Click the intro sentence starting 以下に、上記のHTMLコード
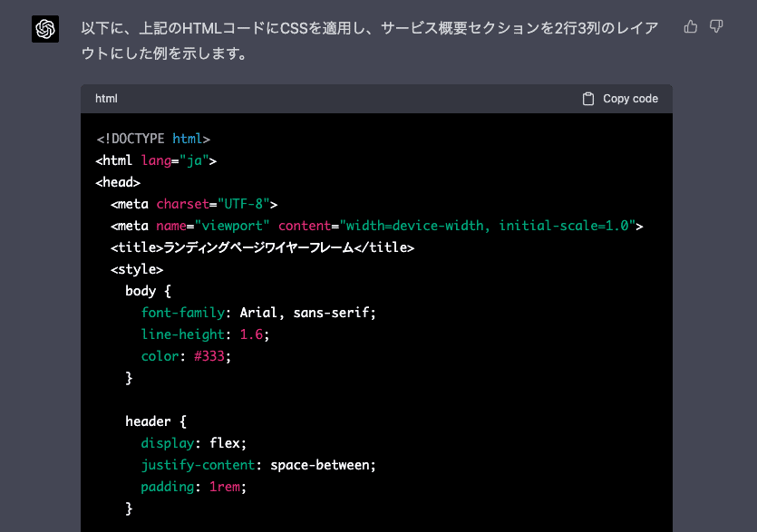 tap(370, 28)
